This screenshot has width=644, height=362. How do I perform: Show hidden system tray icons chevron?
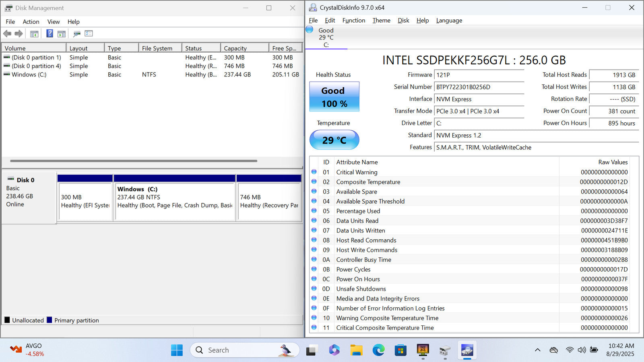537,350
